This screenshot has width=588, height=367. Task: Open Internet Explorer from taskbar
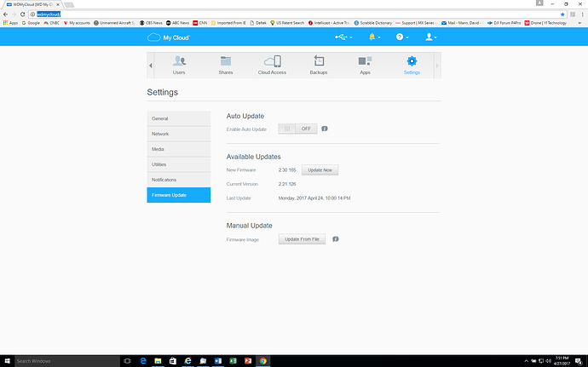187,361
